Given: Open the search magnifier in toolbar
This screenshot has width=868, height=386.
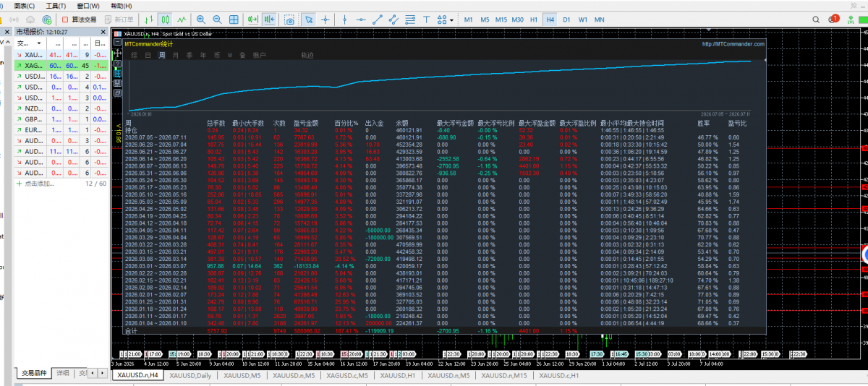Looking at the screenshot, I should [816, 20].
